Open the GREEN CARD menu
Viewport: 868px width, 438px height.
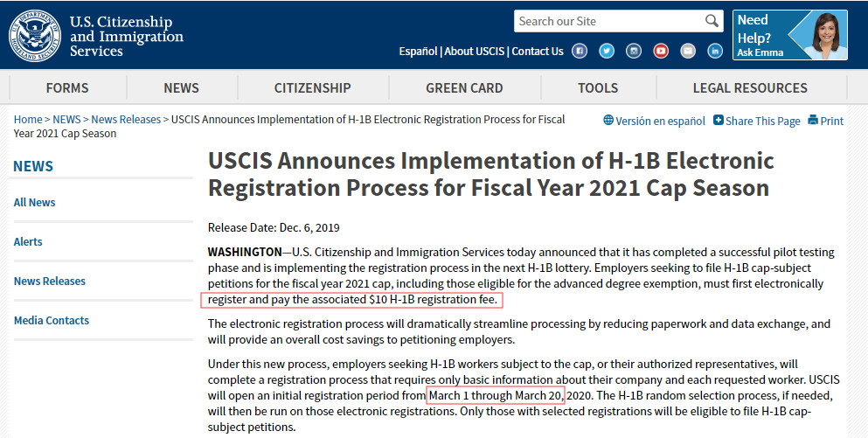464,87
